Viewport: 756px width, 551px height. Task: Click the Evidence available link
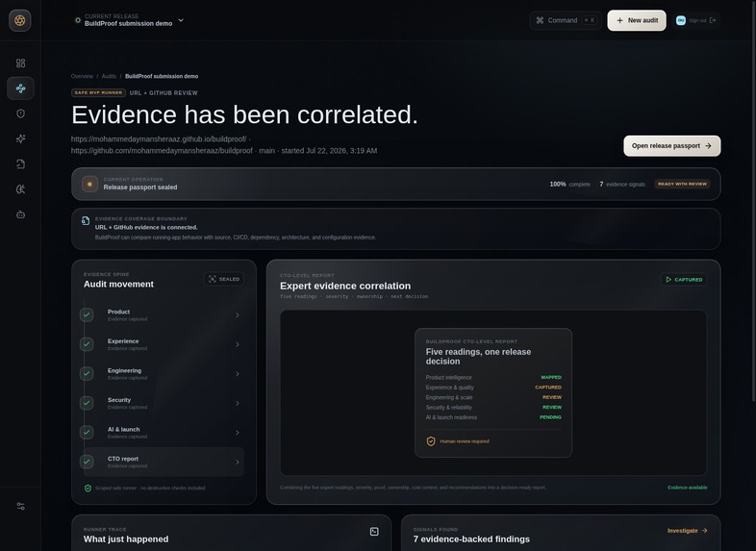(687, 488)
